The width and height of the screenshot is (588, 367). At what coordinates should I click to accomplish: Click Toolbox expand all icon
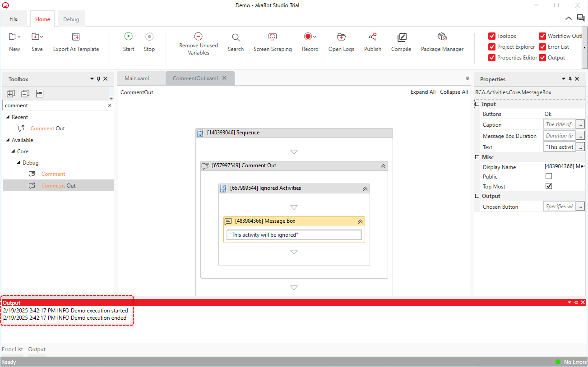[11, 93]
